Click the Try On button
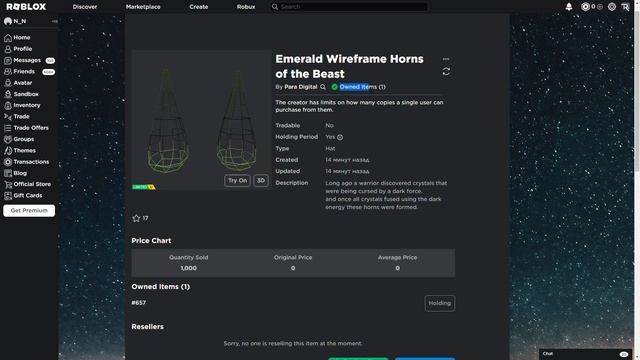The height and width of the screenshot is (360, 640). tap(237, 181)
